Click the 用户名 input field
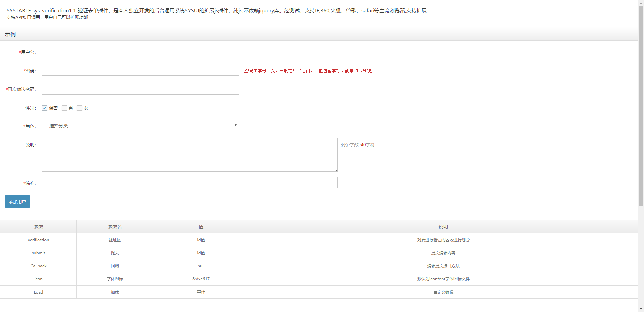 click(x=140, y=52)
